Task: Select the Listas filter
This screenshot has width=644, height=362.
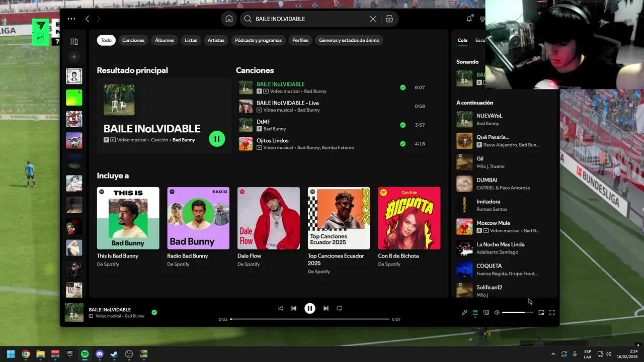Action: [191, 40]
